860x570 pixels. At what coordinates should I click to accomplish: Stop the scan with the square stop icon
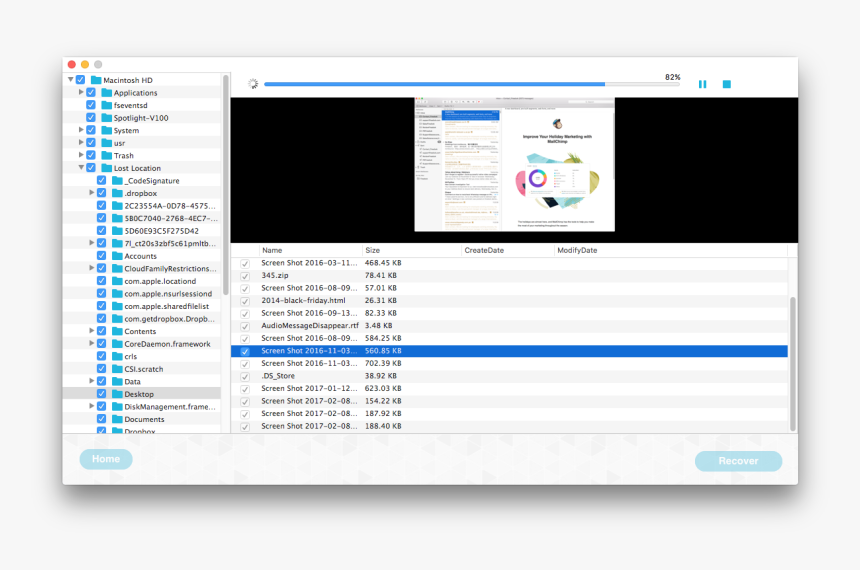[727, 84]
